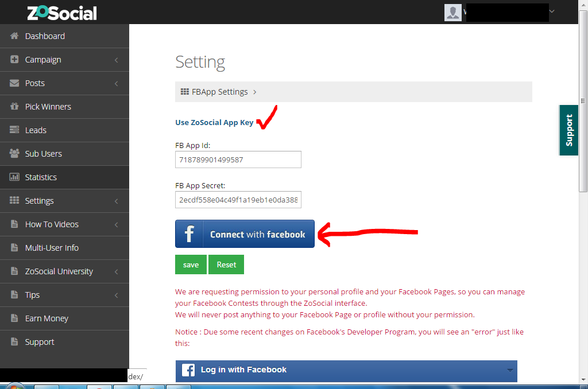Expand the Settings submenu chevron
This screenshot has width=588, height=389.
pos(116,201)
